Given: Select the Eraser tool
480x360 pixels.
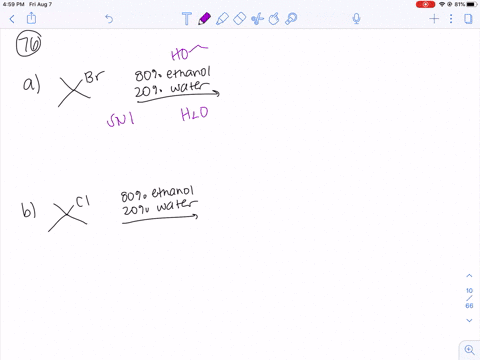Looking at the screenshot, I should click(x=240, y=19).
